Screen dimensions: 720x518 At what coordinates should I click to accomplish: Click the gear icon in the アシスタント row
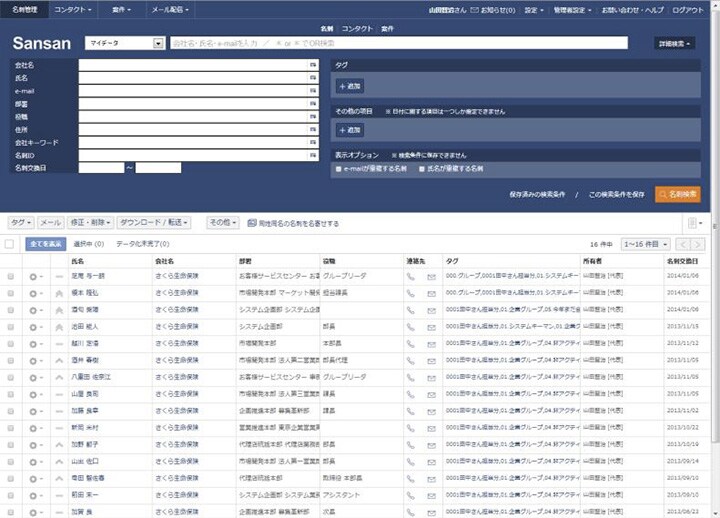pyautogui.click(x=35, y=495)
